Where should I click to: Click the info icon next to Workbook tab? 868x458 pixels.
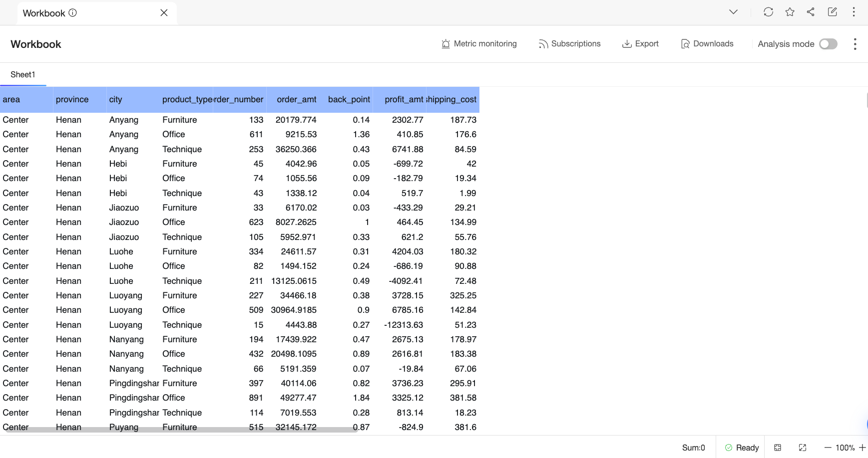coord(72,13)
